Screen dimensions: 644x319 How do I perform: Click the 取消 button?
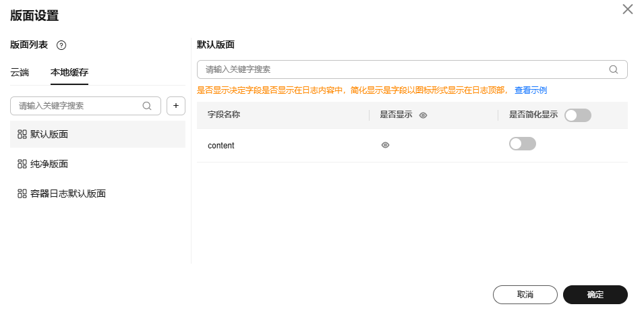point(525,295)
